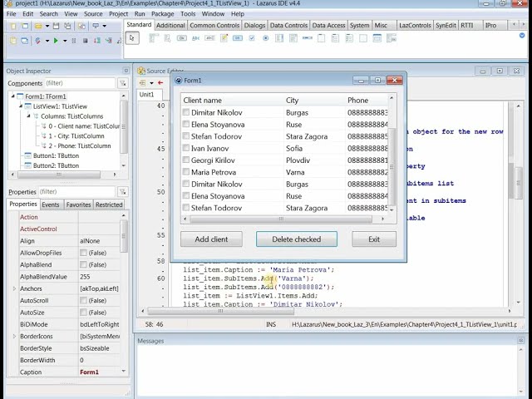Collapse the Columns: TListColumns tree node

point(28,116)
